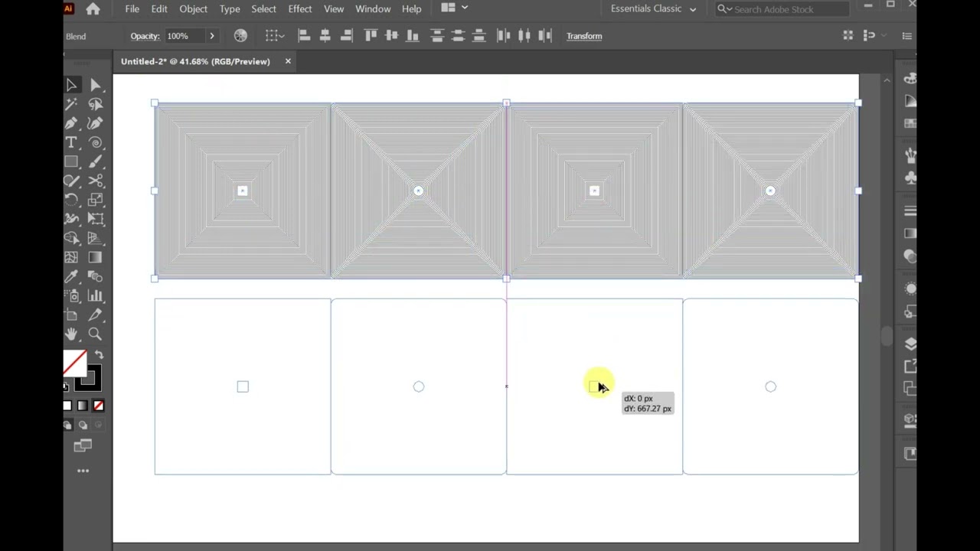Select the Shape Builder tool
980x551 pixels.
click(71, 238)
